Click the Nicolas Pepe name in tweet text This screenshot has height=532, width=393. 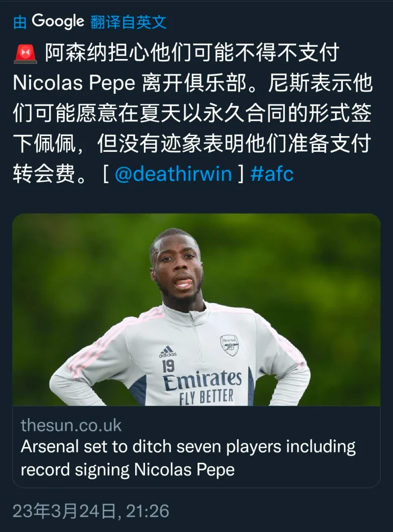[74, 83]
